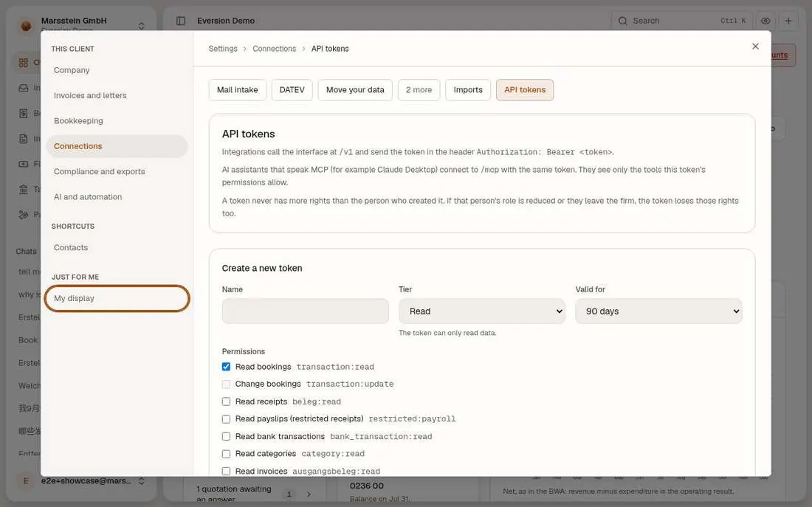Click the 'Chats' heading in background sidebar
This screenshot has height=507, width=812.
[x=26, y=251]
